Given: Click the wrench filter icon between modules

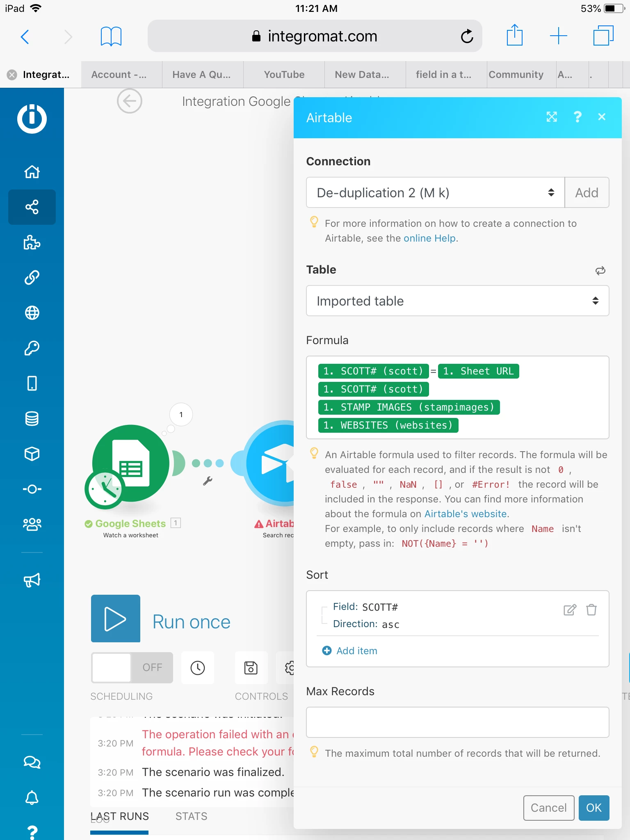Looking at the screenshot, I should [x=208, y=481].
